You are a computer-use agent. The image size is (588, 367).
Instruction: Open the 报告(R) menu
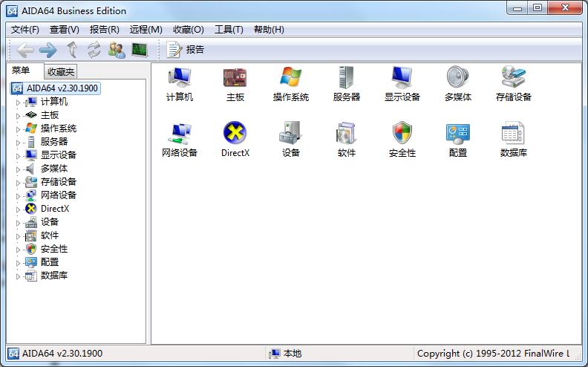104,30
